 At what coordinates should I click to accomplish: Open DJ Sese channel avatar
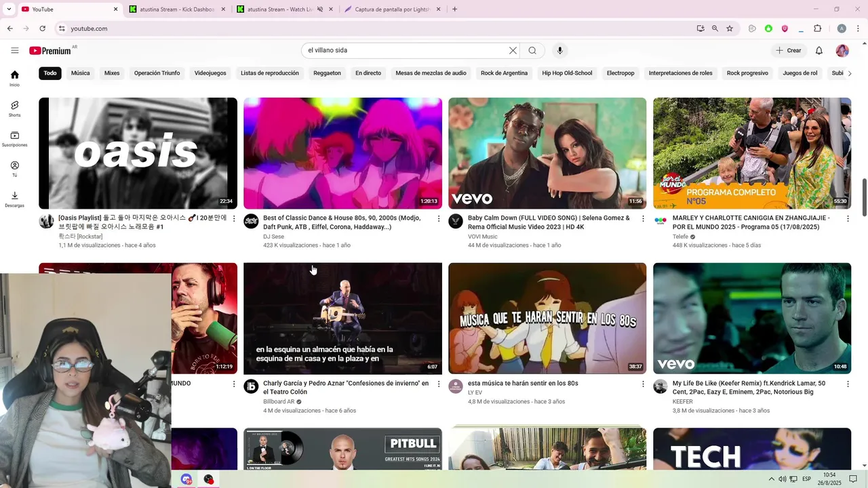click(x=251, y=222)
